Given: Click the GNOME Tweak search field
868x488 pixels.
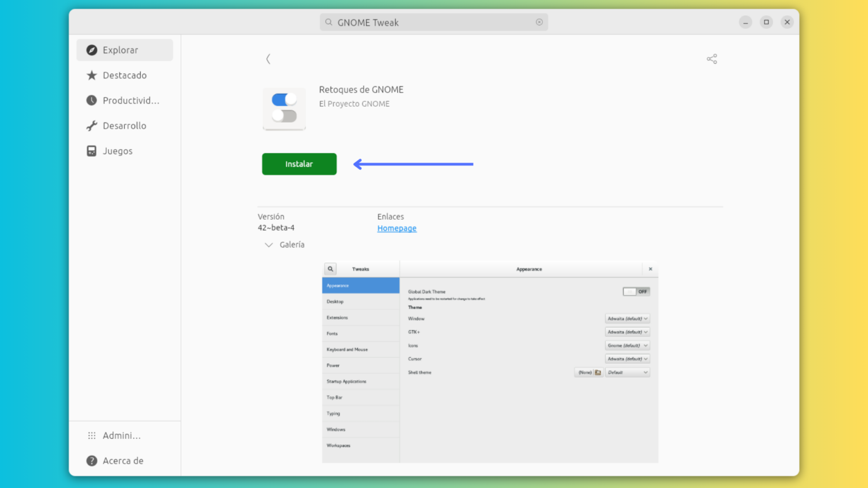Looking at the screenshot, I should [x=434, y=22].
